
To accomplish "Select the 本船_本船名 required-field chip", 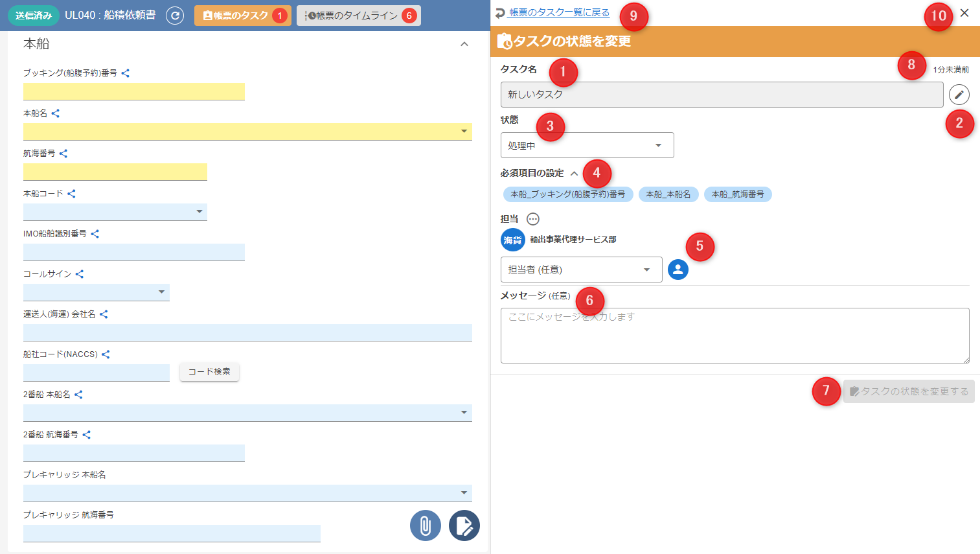I will click(668, 194).
